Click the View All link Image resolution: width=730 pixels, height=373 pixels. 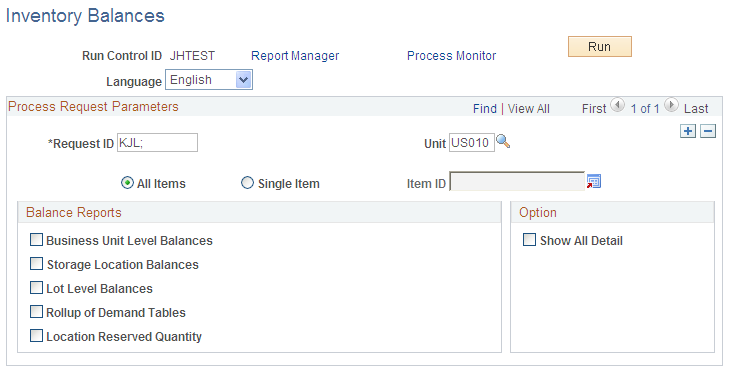[528, 109]
